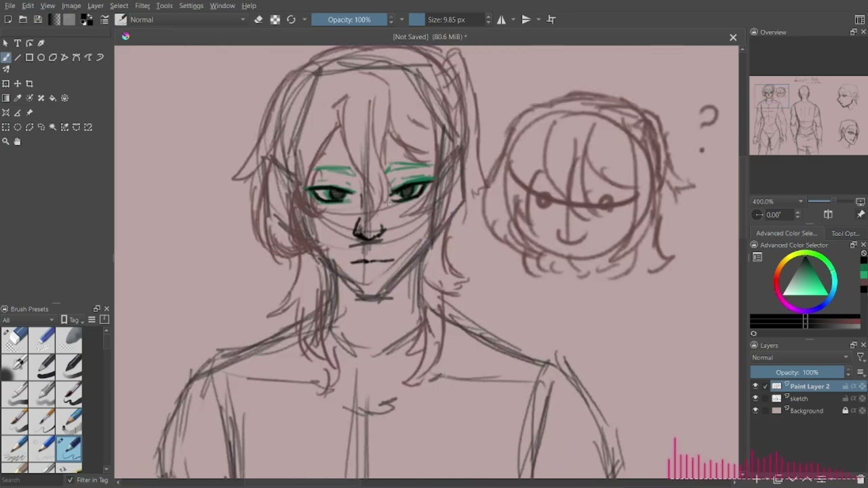Viewport: 868px width, 488px height.
Task: Close the document tab with X button
Action: tap(733, 37)
